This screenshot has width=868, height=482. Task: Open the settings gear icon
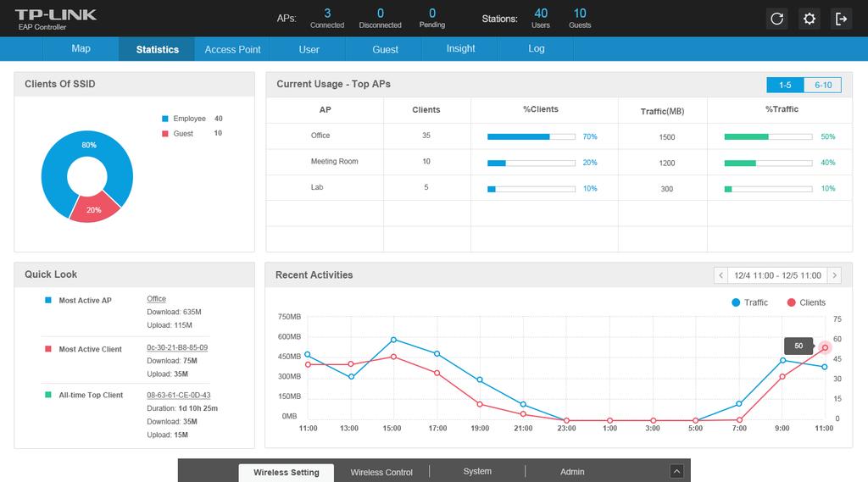tap(810, 19)
